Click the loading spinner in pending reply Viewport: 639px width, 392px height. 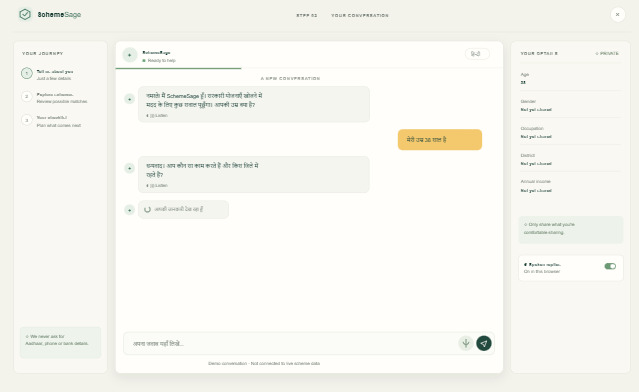(148, 209)
